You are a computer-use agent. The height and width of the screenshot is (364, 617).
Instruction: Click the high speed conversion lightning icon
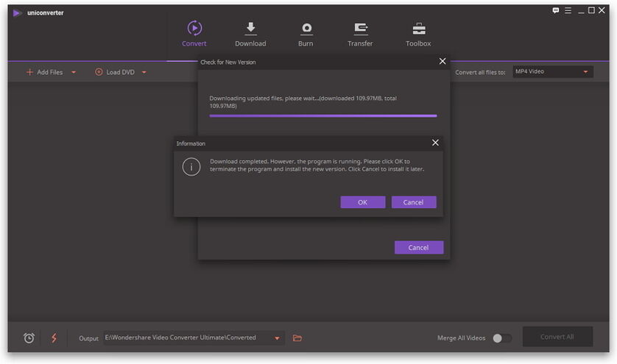54,338
